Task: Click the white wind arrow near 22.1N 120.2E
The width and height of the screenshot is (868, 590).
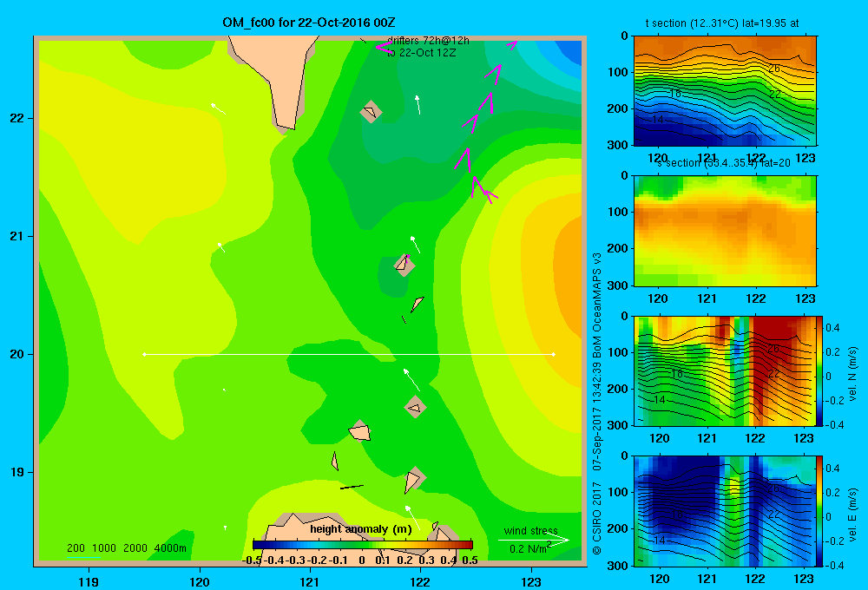Action: coord(218,108)
